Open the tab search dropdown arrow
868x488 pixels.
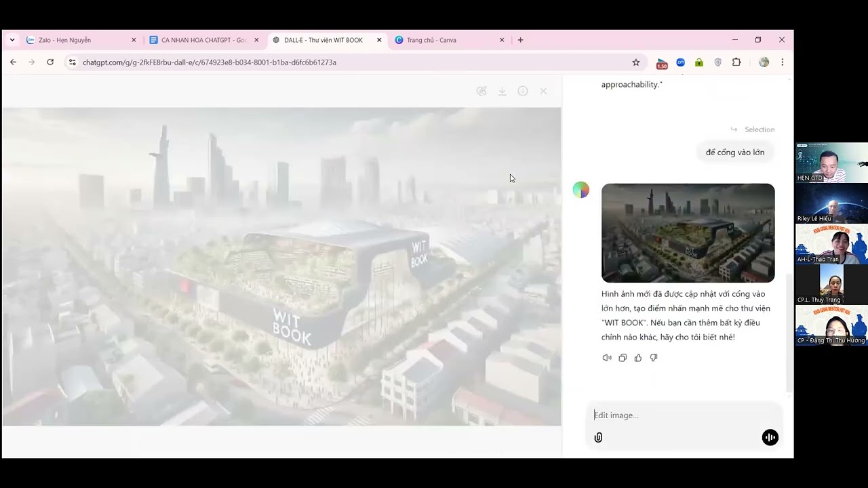tap(12, 40)
